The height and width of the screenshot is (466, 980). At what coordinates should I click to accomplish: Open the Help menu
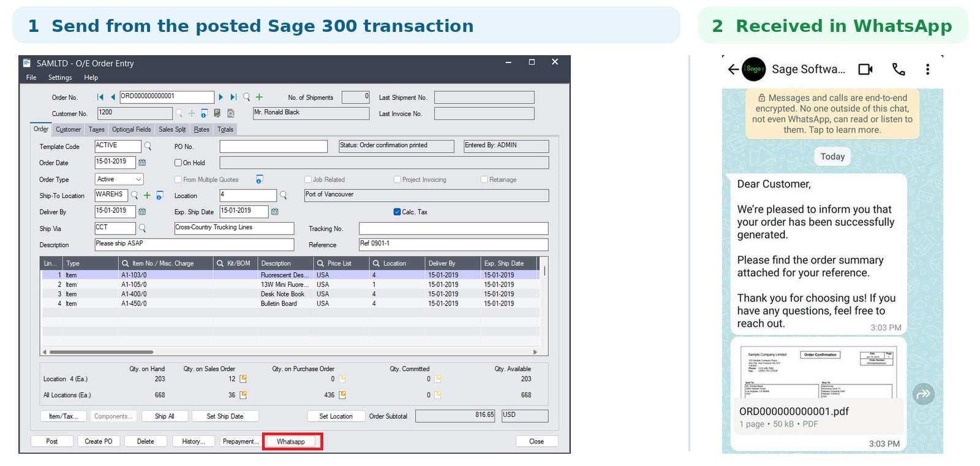tap(91, 77)
